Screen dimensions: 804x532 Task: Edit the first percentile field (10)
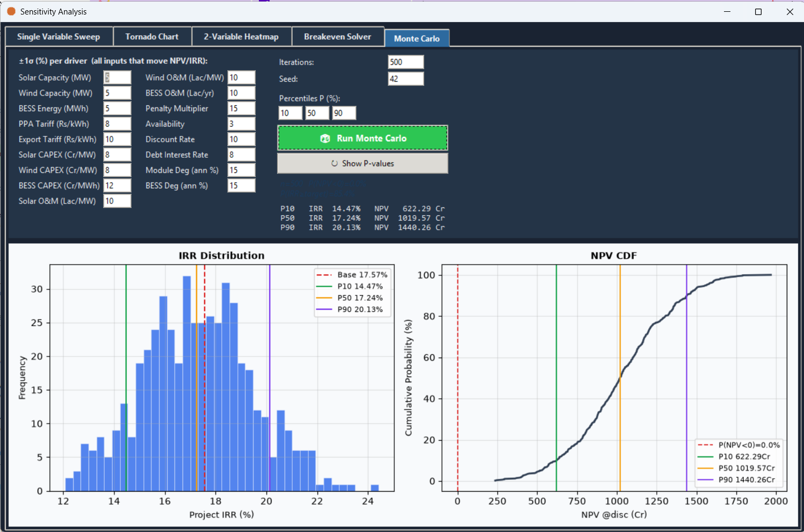[290, 113]
